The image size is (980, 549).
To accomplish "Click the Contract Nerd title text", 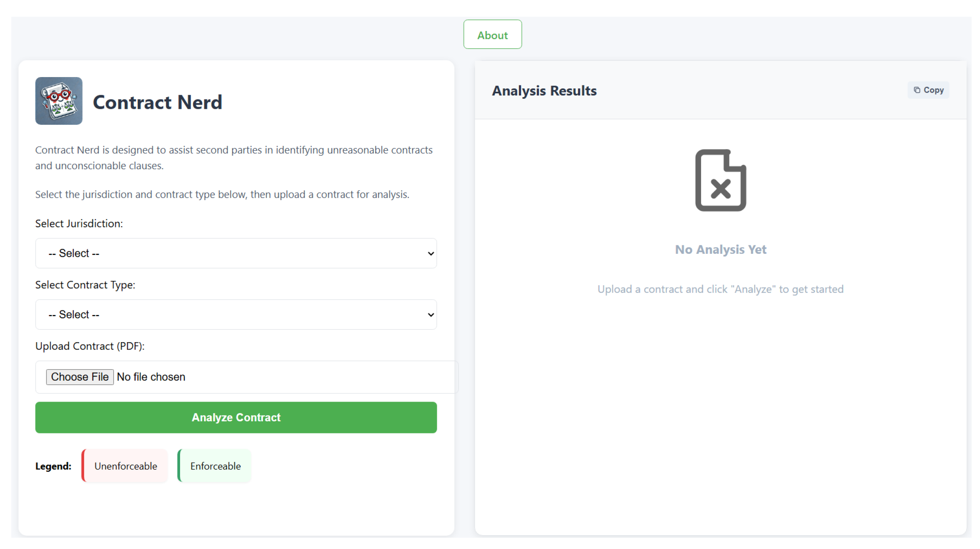I will [x=157, y=102].
